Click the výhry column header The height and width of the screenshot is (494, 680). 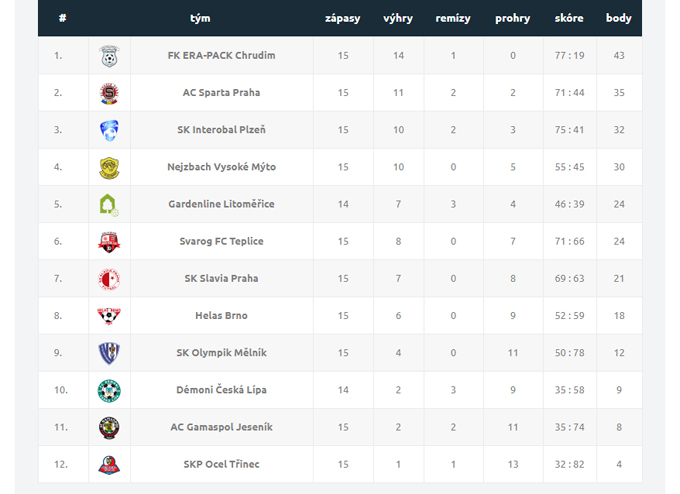(x=398, y=18)
